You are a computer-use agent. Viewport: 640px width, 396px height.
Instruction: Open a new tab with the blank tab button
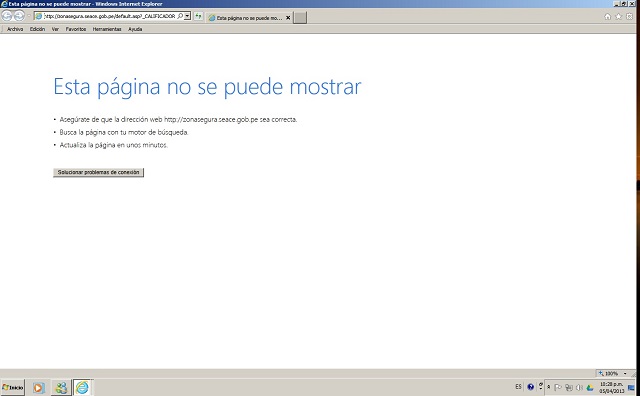tap(300, 18)
